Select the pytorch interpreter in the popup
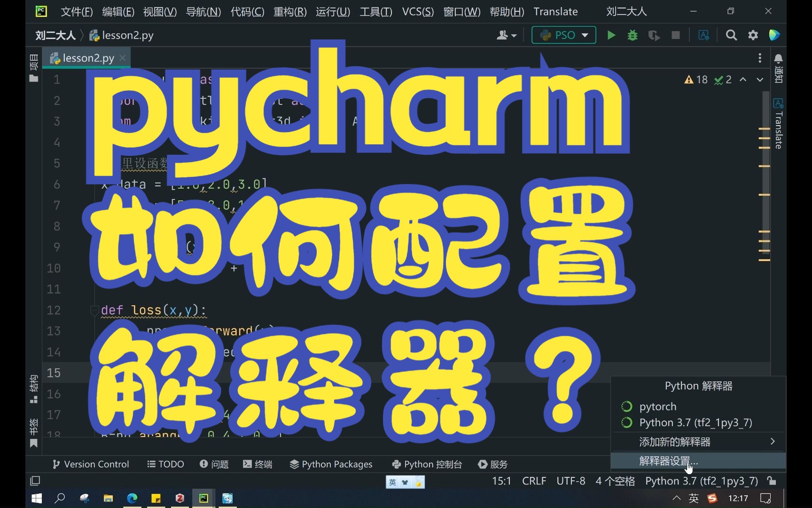Image resolution: width=812 pixels, height=508 pixels. click(698, 406)
